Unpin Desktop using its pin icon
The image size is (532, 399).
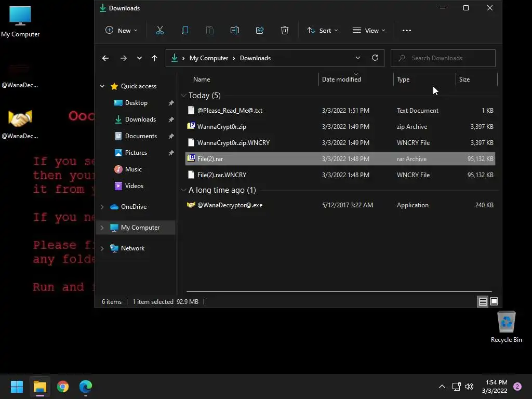171,103
